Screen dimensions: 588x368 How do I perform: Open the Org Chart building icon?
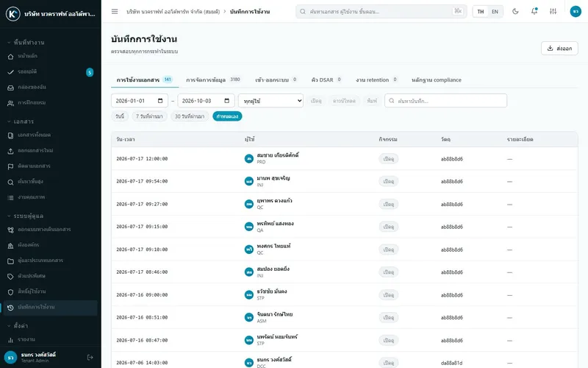pyautogui.click(x=10, y=245)
